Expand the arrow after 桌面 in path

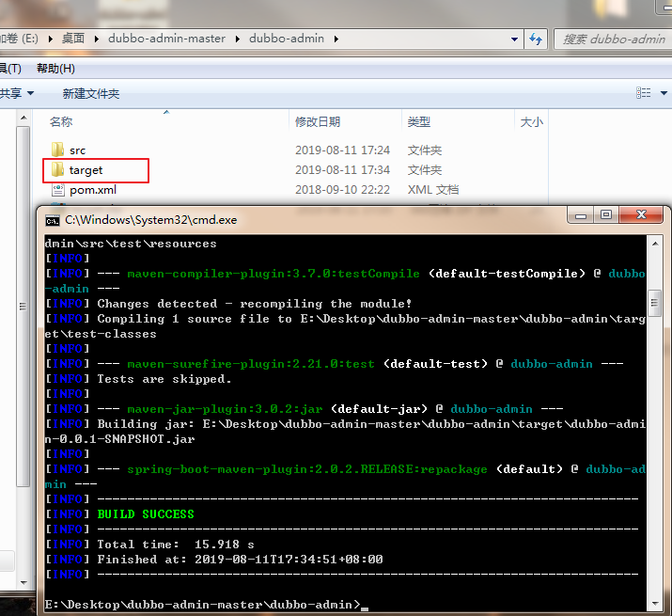pos(97,39)
